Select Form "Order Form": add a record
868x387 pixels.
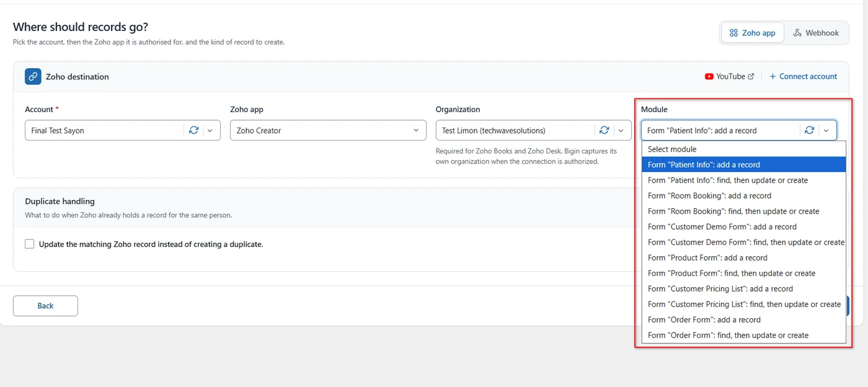coord(744,320)
